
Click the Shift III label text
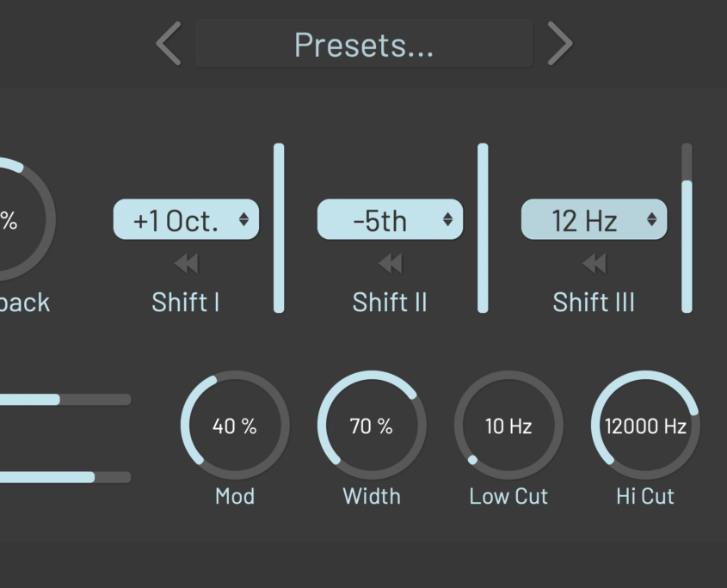594,303
